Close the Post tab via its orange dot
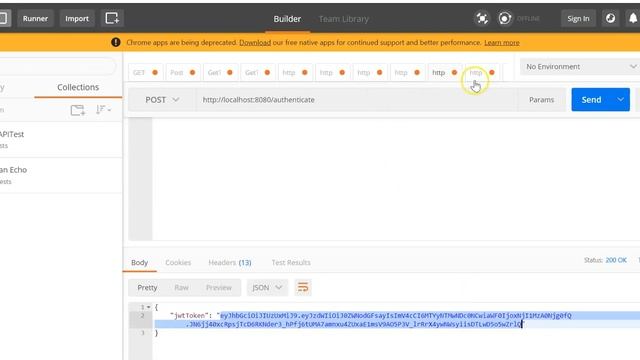Image resolution: width=640 pixels, height=360 pixels. point(192,73)
